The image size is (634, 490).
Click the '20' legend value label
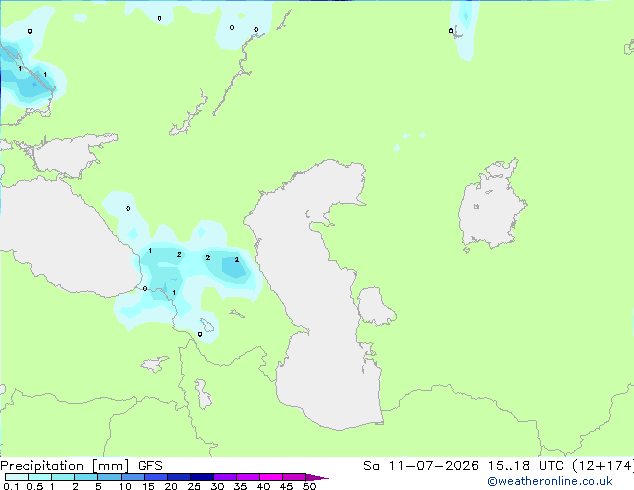coord(171,486)
